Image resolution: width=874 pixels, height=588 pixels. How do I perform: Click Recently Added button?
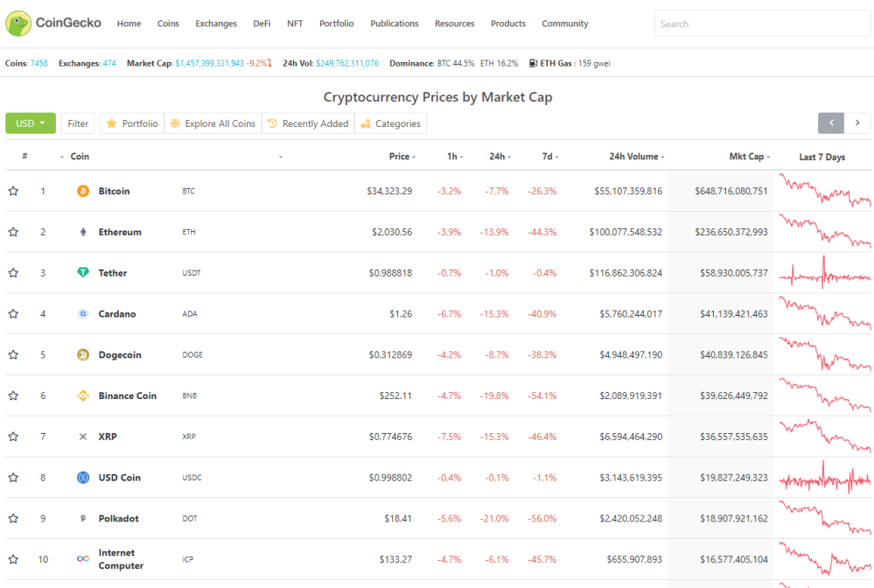pyautogui.click(x=308, y=123)
